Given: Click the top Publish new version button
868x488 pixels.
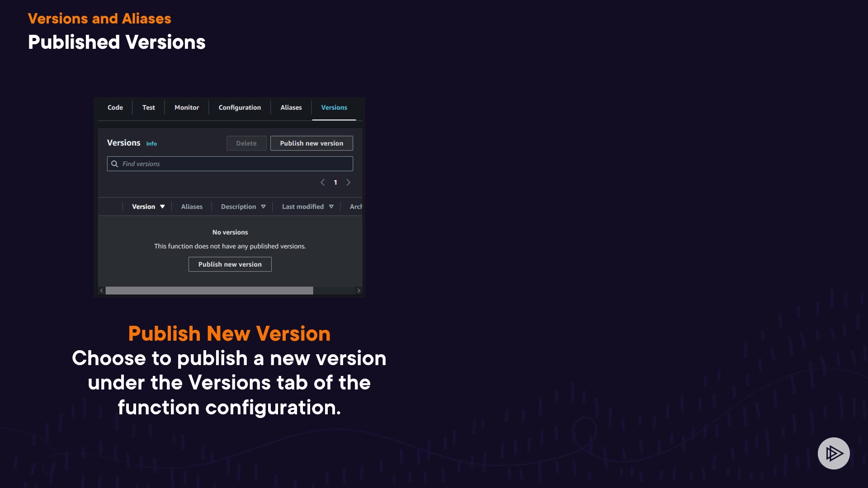Looking at the screenshot, I should [x=311, y=143].
